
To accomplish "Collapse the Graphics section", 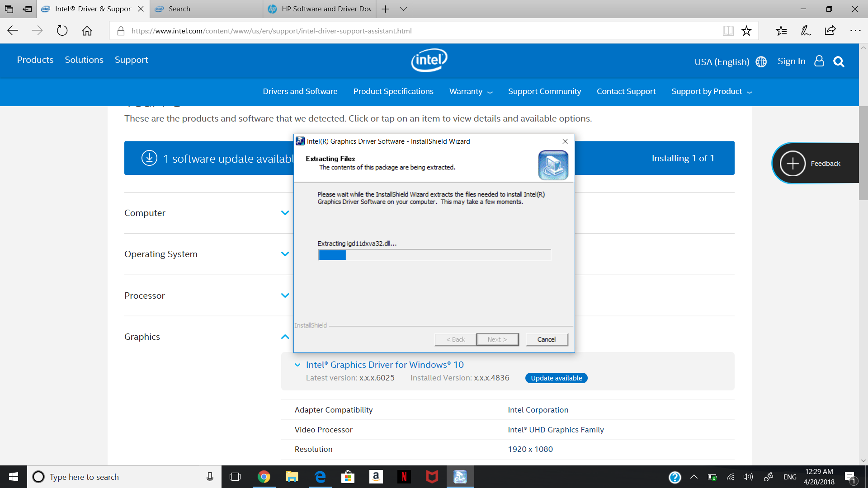I will [285, 337].
